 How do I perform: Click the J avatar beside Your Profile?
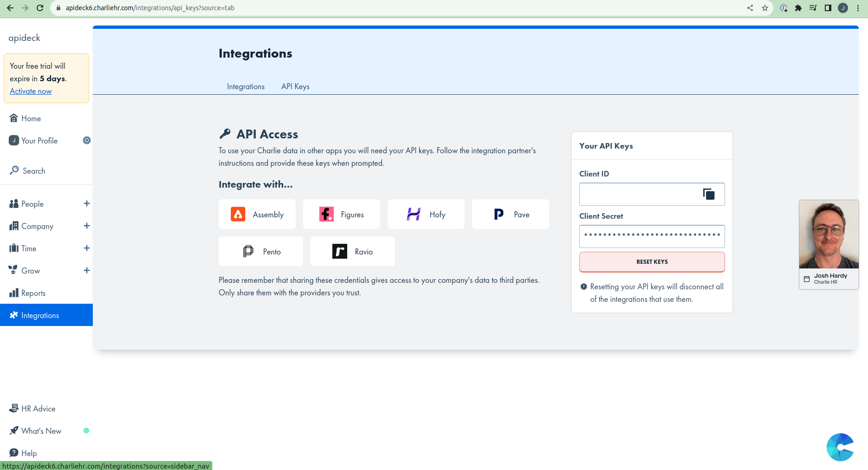[14, 140]
